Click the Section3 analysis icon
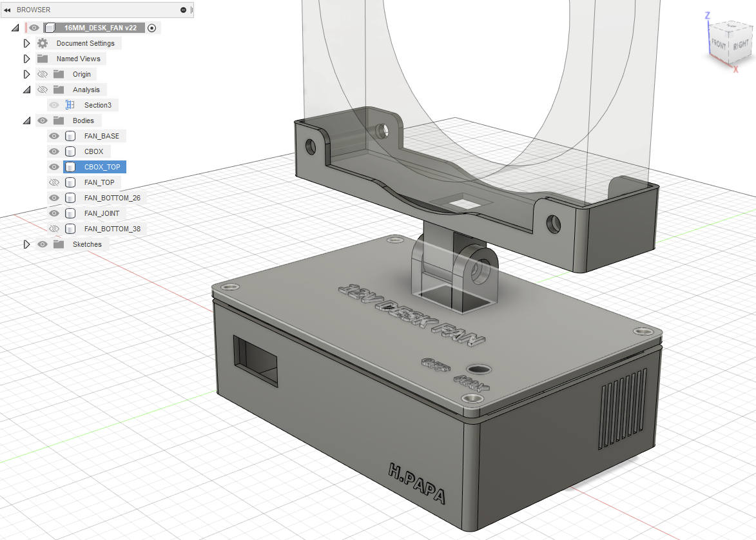The height and width of the screenshot is (540, 756). [x=70, y=105]
